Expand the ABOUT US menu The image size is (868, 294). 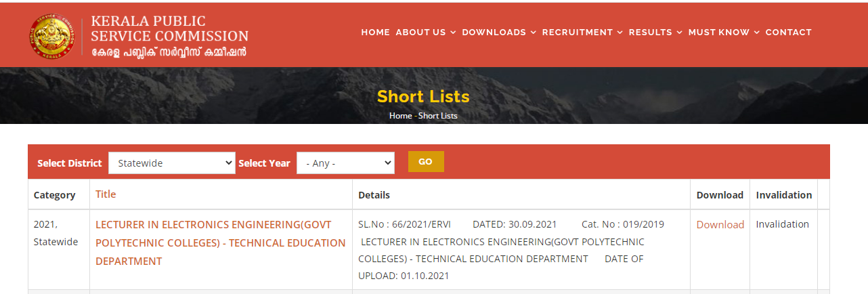(426, 32)
